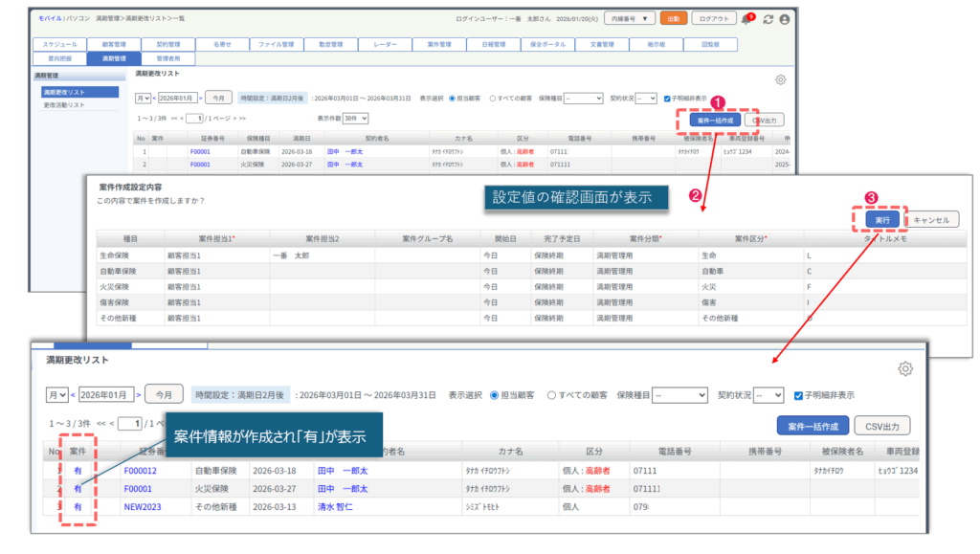Expand the 表示件数 30件 dropdown
The width and height of the screenshot is (980, 554).
click(356, 119)
